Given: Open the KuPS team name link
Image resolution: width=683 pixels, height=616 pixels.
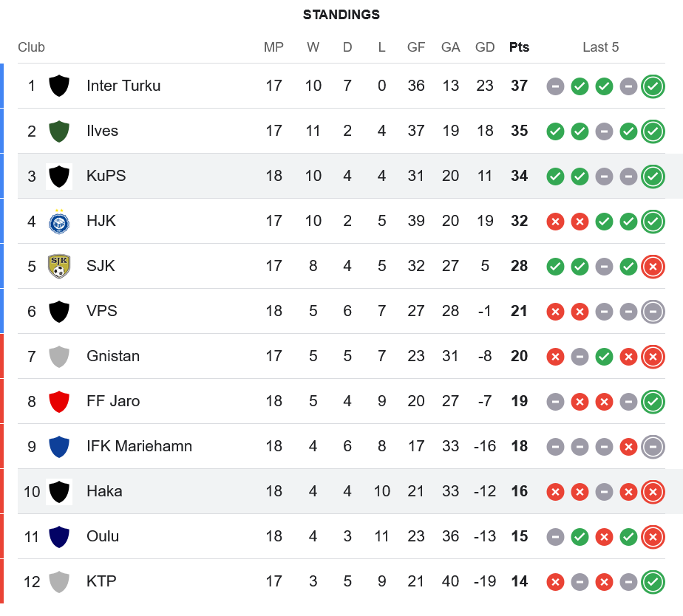Looking at the screenshot, I should 106,176.
